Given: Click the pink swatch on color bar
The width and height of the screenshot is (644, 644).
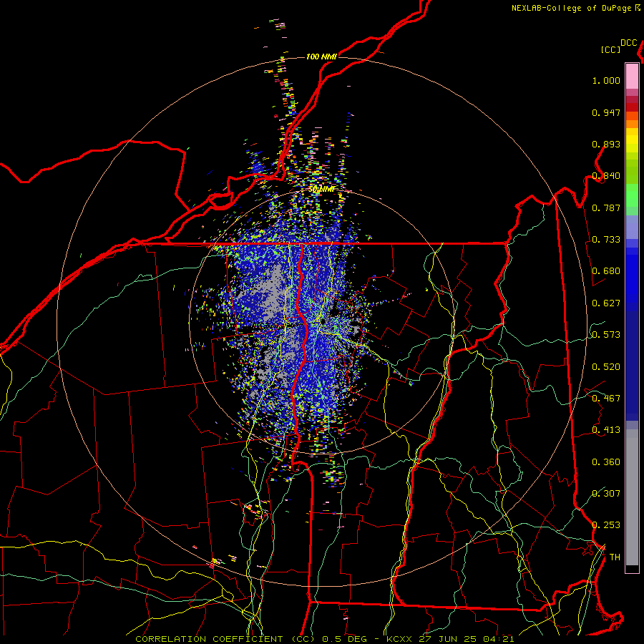Looking at the screenshot, I should (632, 76).
